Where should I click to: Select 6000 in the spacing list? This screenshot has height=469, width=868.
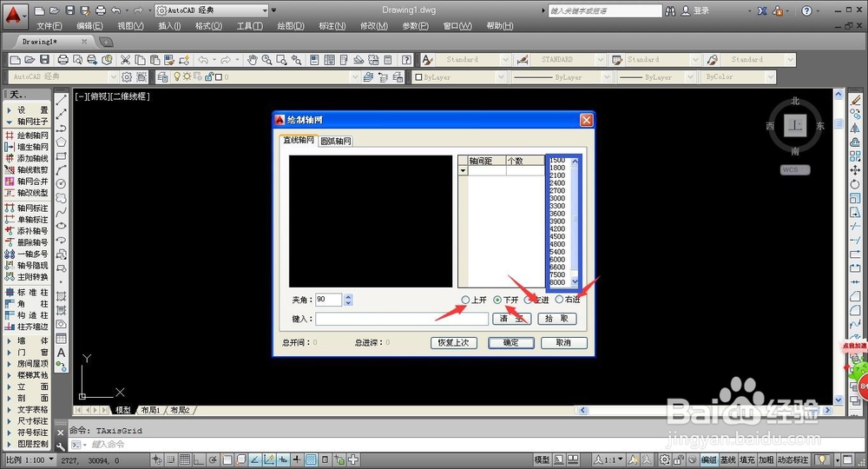tap(557, 260)
